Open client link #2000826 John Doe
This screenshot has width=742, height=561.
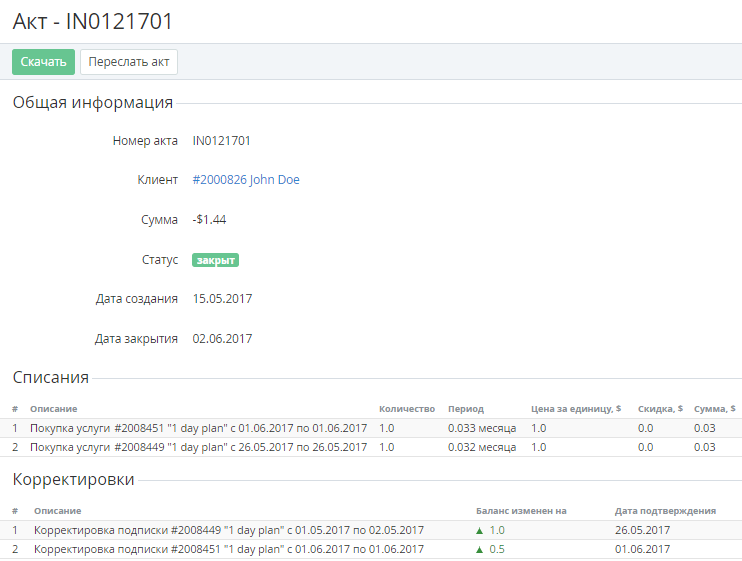click(x=246, y=180)
